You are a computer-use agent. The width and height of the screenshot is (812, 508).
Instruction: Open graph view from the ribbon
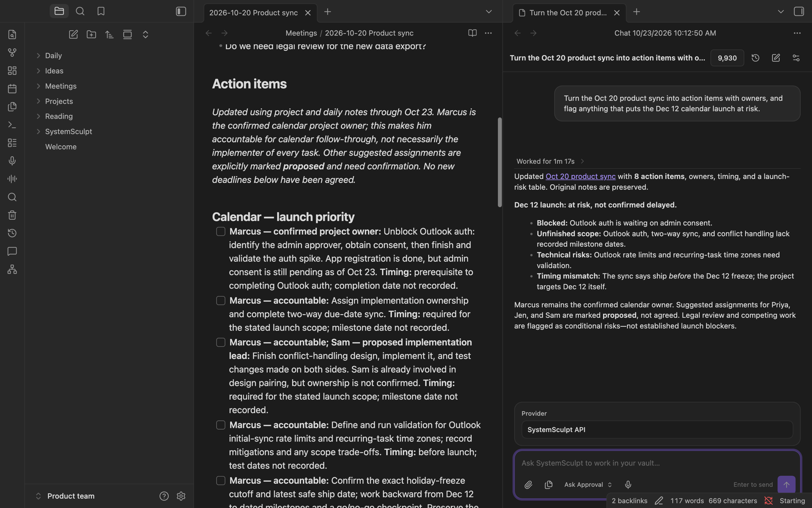pos(12,52)
